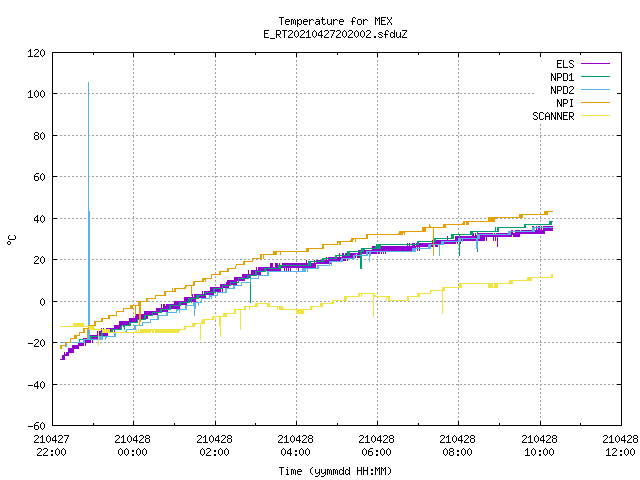
Task: Click the y-axis tick label 40
Action: 39,219
